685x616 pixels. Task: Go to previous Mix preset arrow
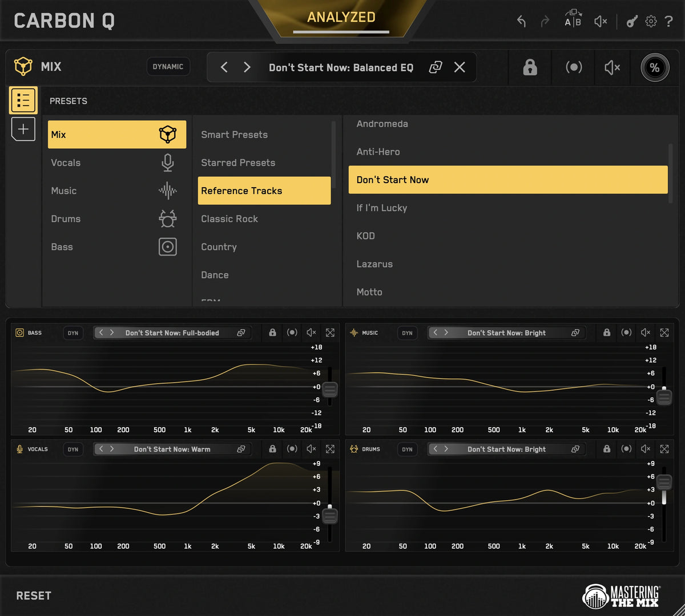[x=224, y=67]
